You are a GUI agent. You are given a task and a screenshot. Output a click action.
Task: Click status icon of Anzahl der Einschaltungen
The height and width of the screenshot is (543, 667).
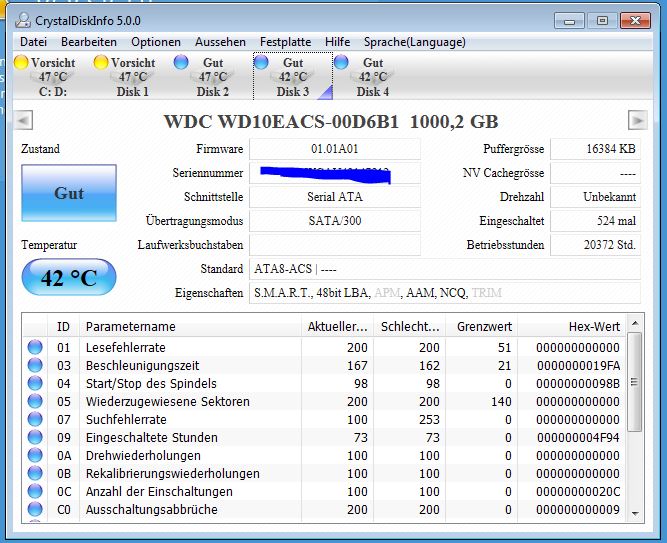coord(35,491)
